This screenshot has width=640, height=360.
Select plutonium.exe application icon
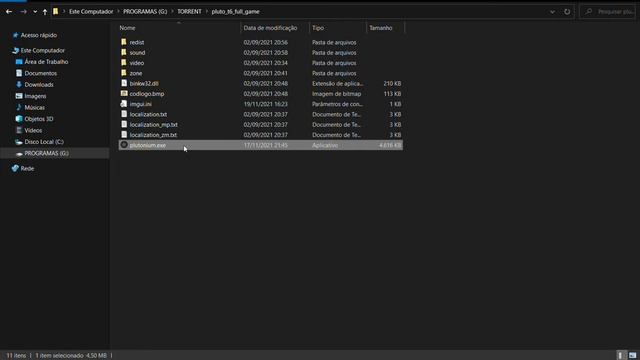coord(124,145)
